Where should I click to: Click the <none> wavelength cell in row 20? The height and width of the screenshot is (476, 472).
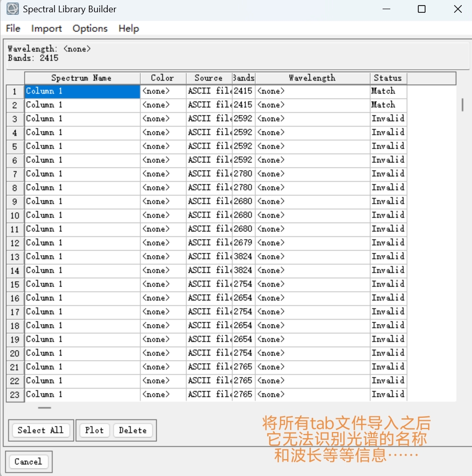click(x=312, y=353)
